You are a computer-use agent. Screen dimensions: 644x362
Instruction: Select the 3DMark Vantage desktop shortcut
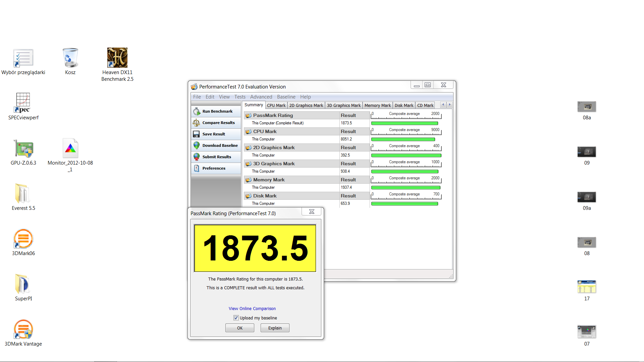click(23, 329)
